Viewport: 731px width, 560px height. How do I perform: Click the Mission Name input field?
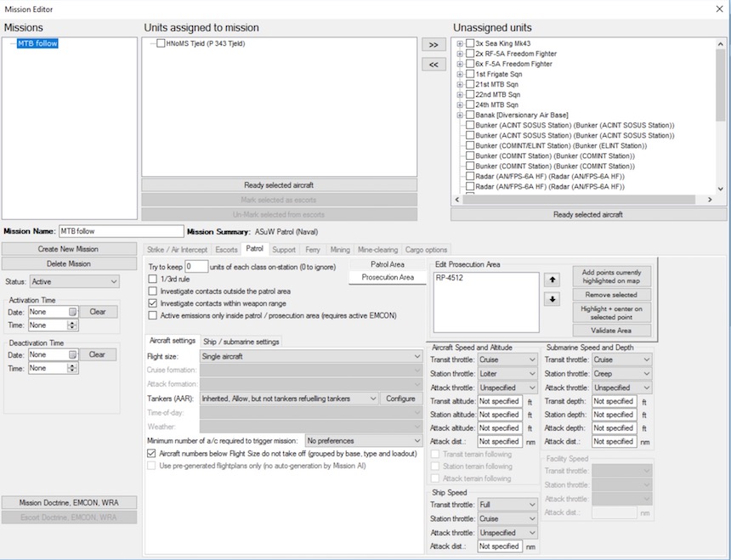click(122, 231)
